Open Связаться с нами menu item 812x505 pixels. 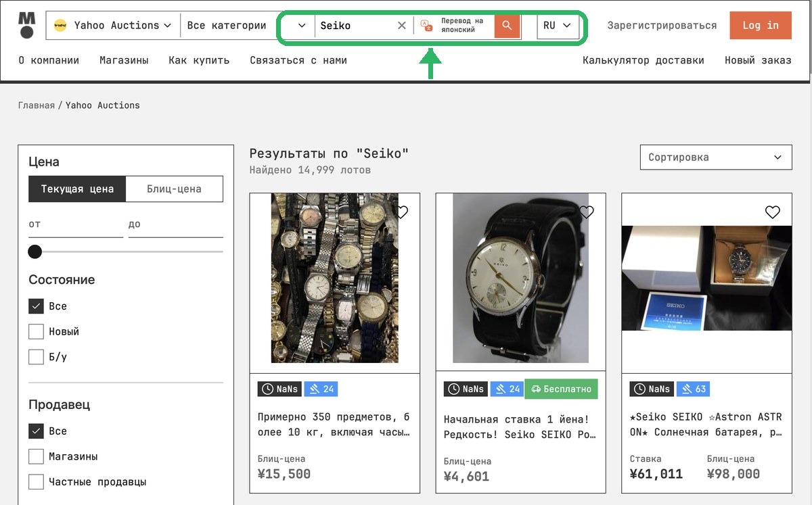(x=298, y=60)
